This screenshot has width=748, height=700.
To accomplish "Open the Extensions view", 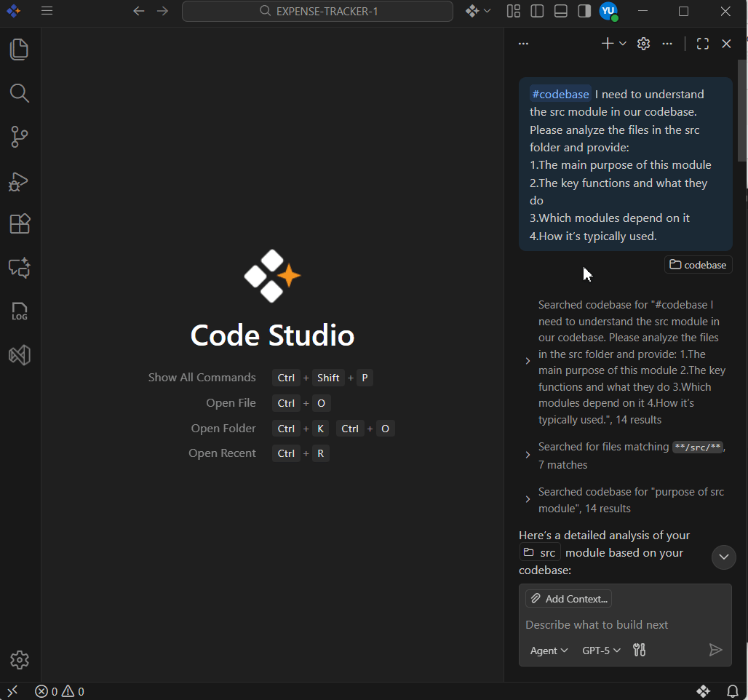I will 19,224.
